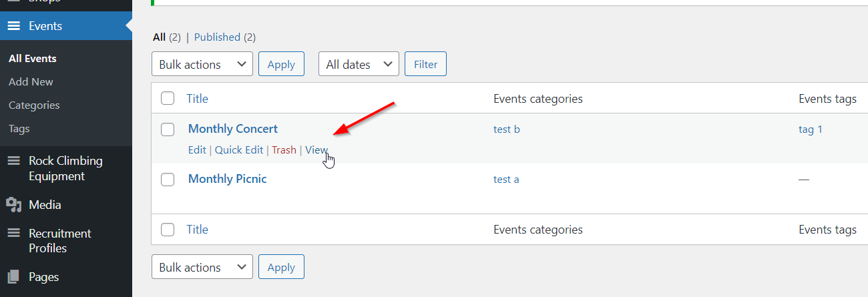The image size is (868, 297).
Task: Open Add New under Events menu
Action: (31, 82)
